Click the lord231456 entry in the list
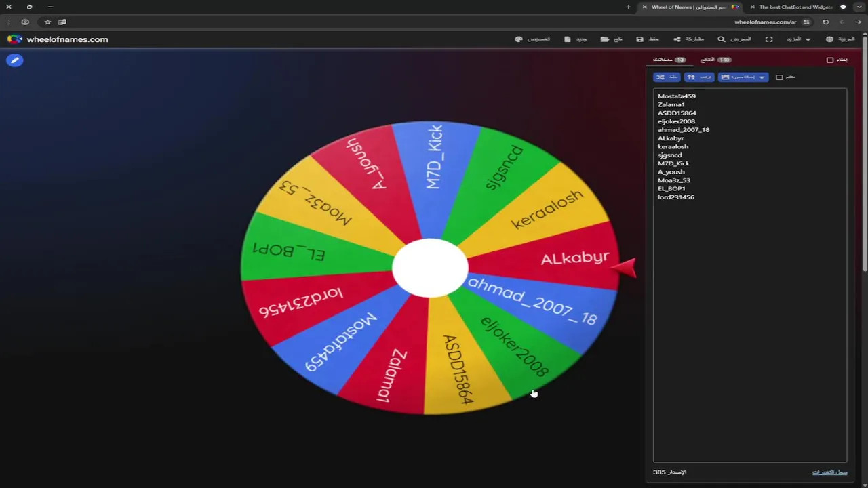 point(676,197)
